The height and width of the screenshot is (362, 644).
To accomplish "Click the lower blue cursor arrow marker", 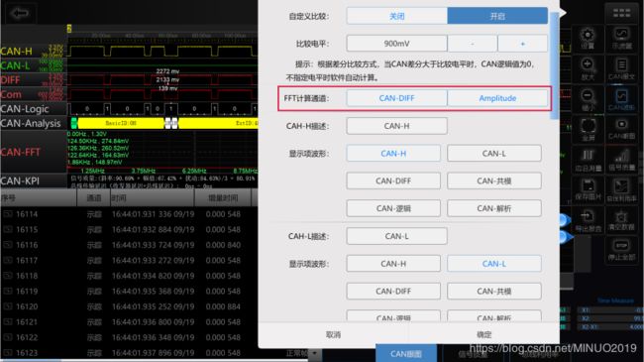I will tap(567, 236).
